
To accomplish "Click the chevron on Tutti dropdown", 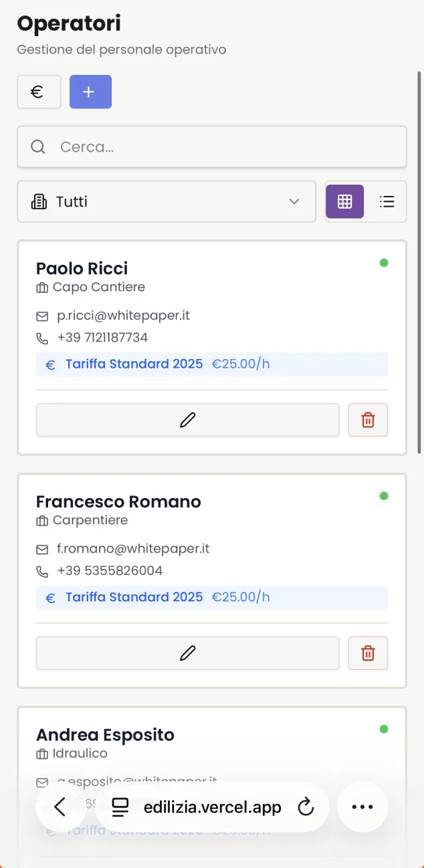I will [294, 201].
